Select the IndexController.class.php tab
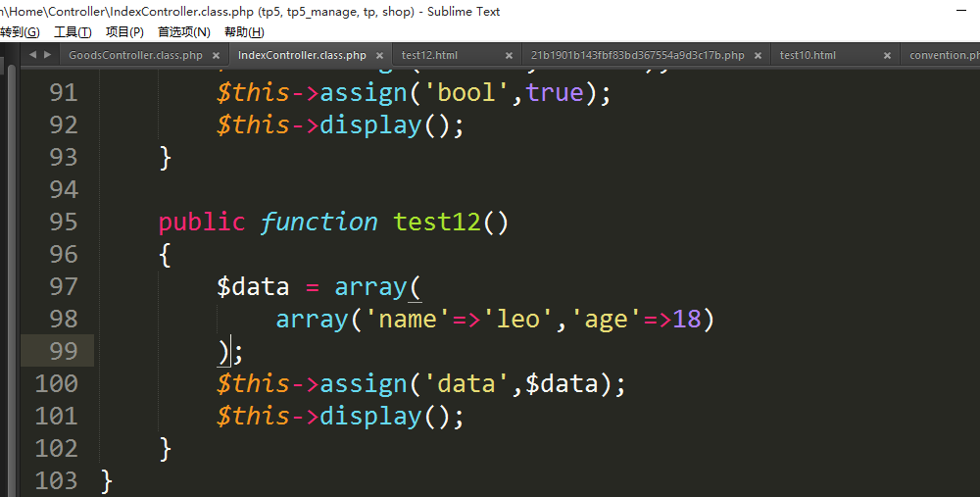 point(302,56)
